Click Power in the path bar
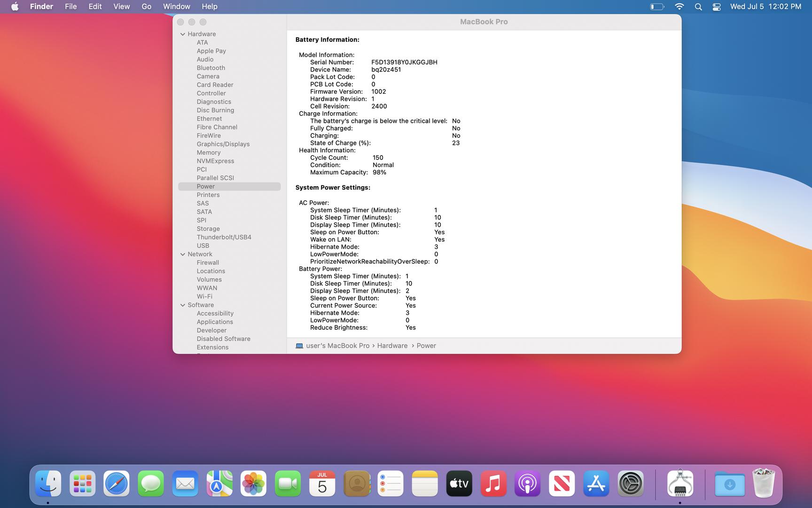The width and height of the screenshot is (812, 508). [426, 346]
